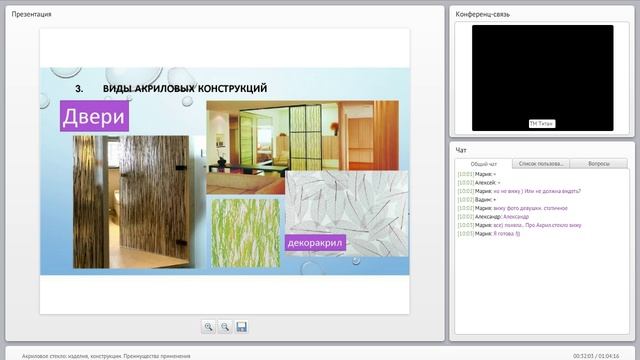The width and height of the screenshot is (640, 360).
Task: Select the webinar title in the bottom bar
Action: pos(106,356)
